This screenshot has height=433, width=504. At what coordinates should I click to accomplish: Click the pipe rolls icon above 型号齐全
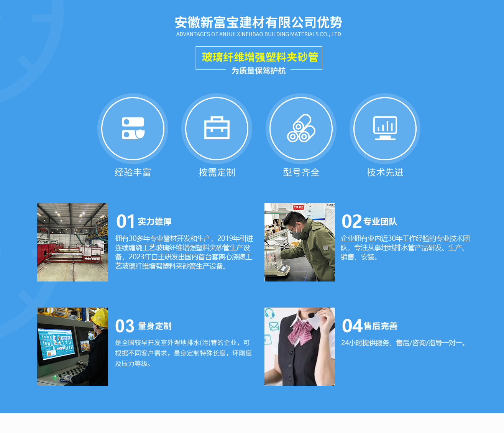tap(301, 128)
